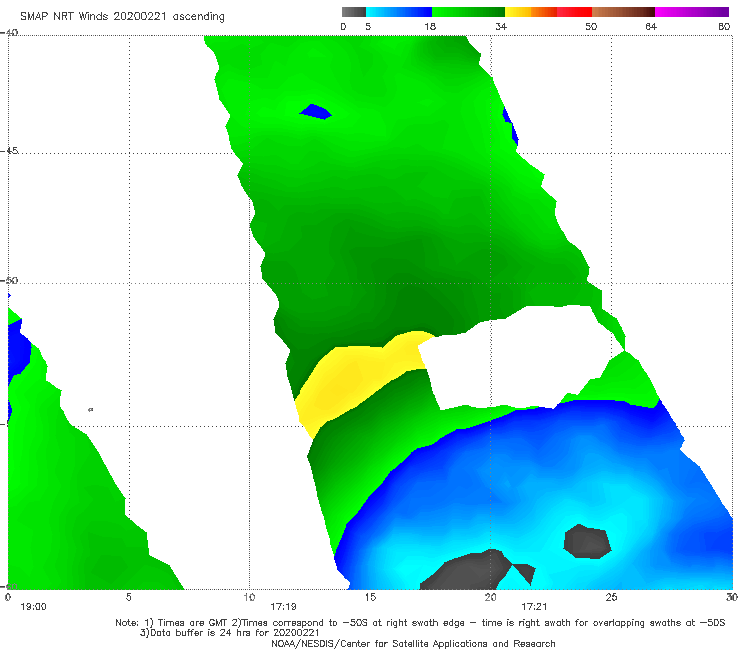
Task: Click the longitude axis label '25'
Action: pyautogui.click(x=611, y=597)
